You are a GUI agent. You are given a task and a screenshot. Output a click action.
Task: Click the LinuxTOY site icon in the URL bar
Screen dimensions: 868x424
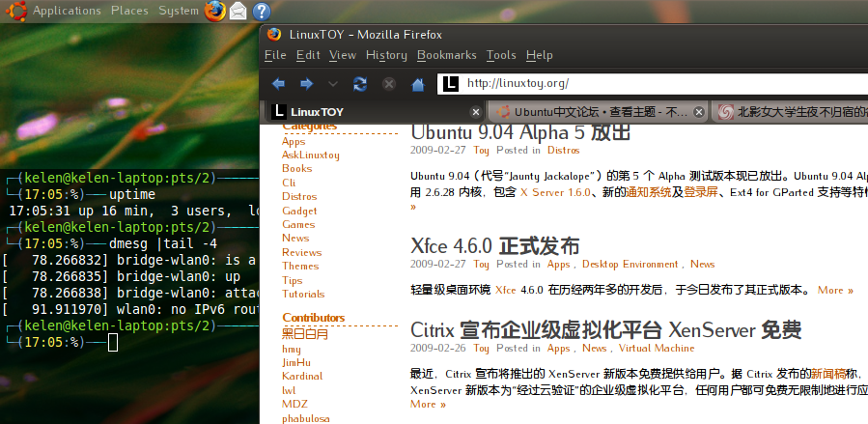pyautogui.click(x=451, y=84)
